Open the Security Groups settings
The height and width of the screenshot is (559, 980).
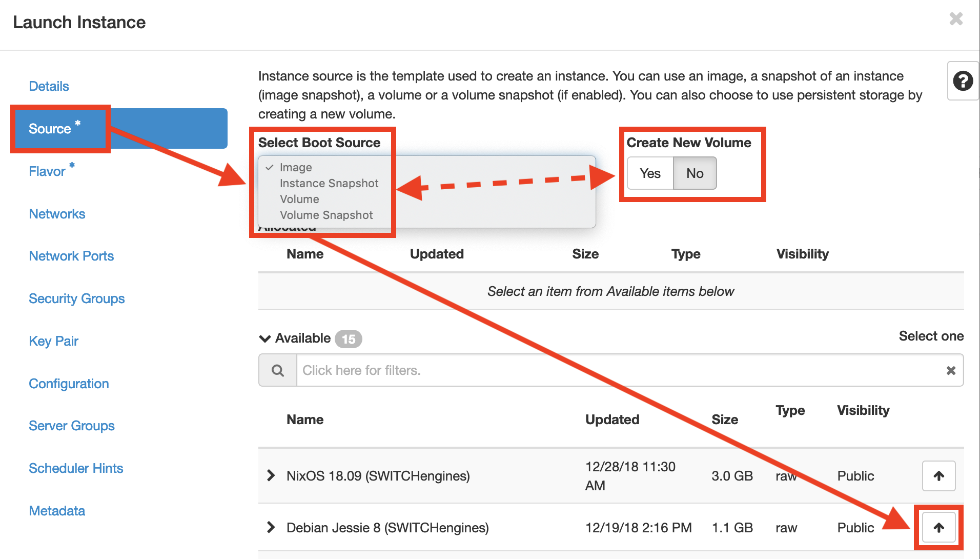[76, 298]
